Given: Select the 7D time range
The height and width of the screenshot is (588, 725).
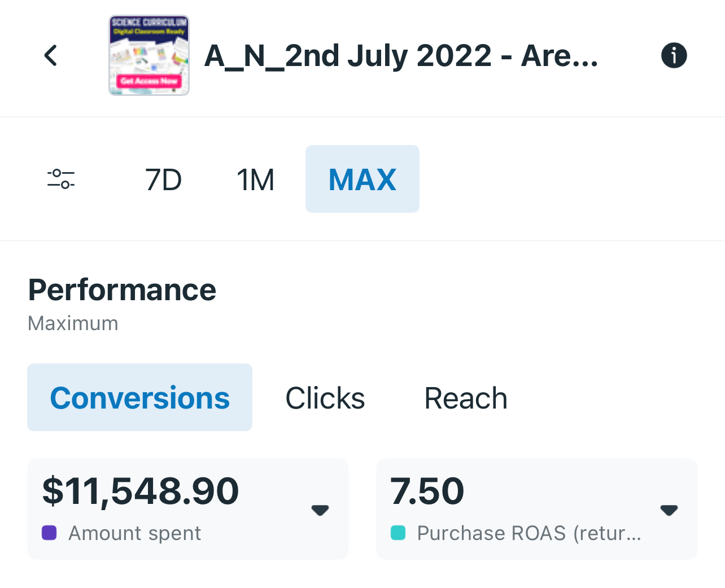Looking at the screenshot, I should click(163, 180).
